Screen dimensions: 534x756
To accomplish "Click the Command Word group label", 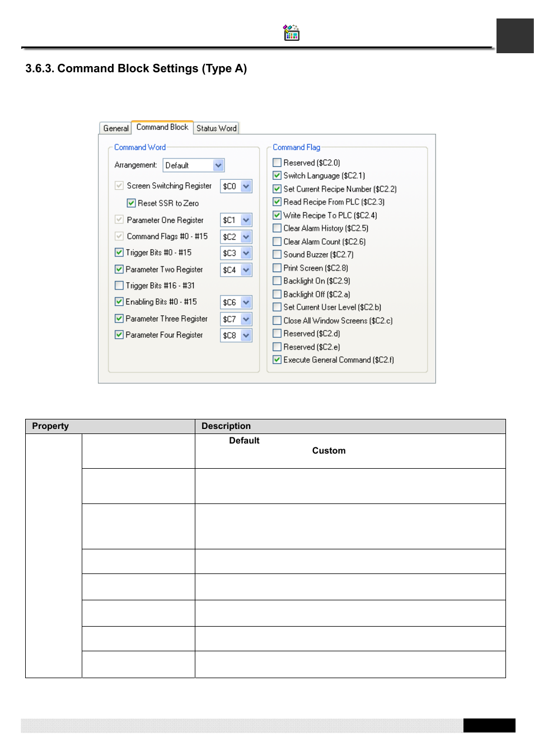I will (x=140, y=148).
